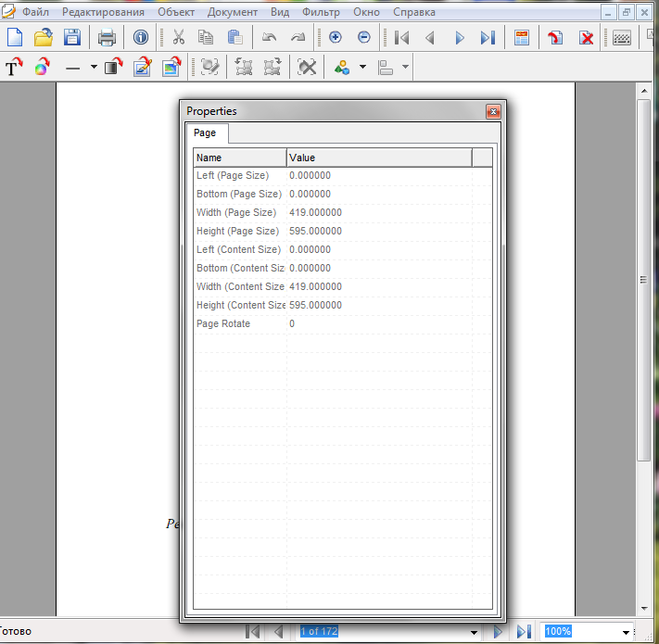Print the document using the printer icon

pyautogui.click(x=107, y=38)
